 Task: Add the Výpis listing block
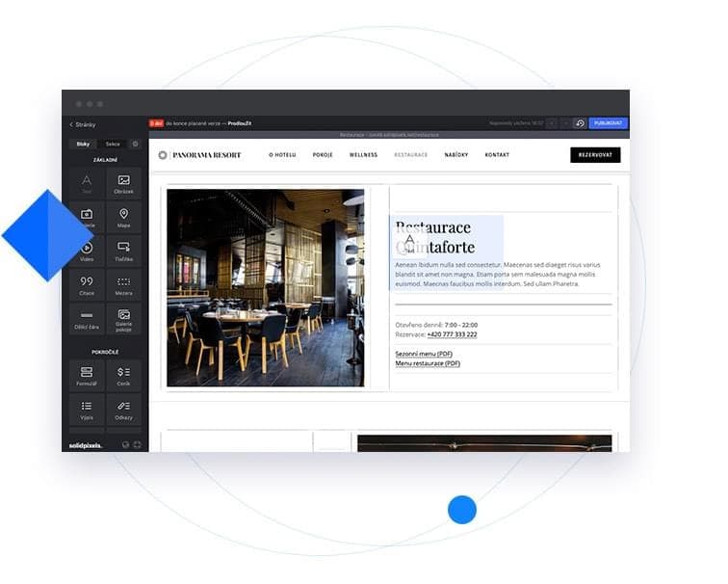[87, 410]
